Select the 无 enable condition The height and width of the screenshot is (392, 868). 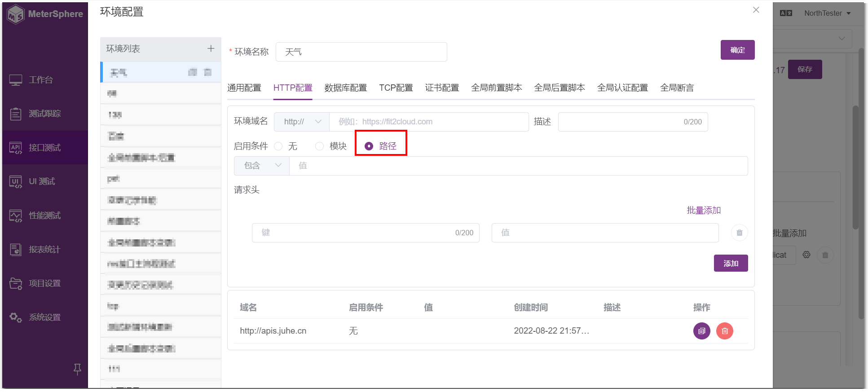pos(286,146)
